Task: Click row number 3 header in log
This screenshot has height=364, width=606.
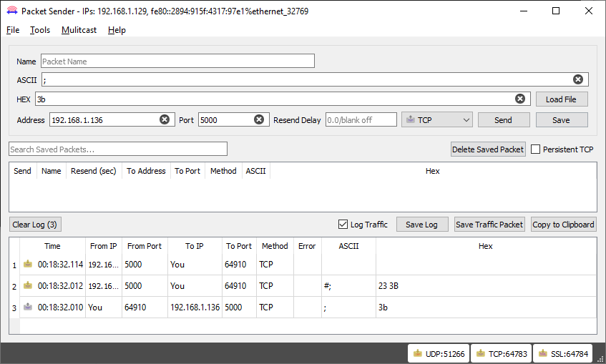Action: pos(14,308)
